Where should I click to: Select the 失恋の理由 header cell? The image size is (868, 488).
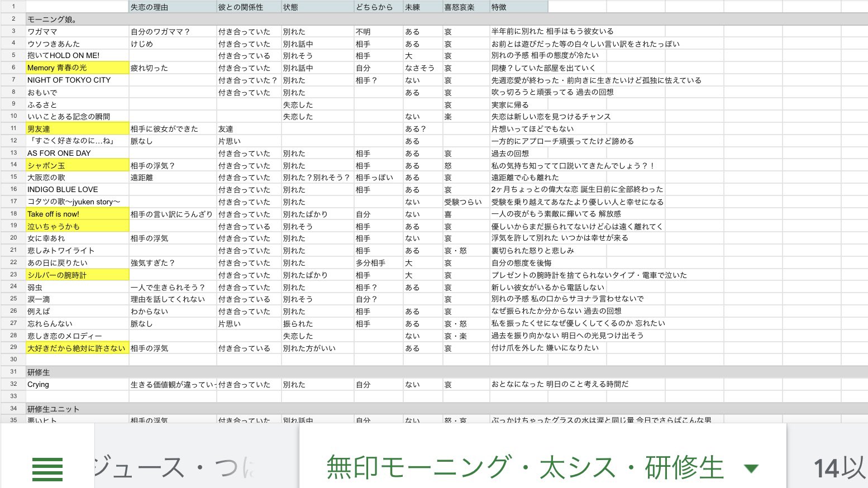click(x=173, y=7)
